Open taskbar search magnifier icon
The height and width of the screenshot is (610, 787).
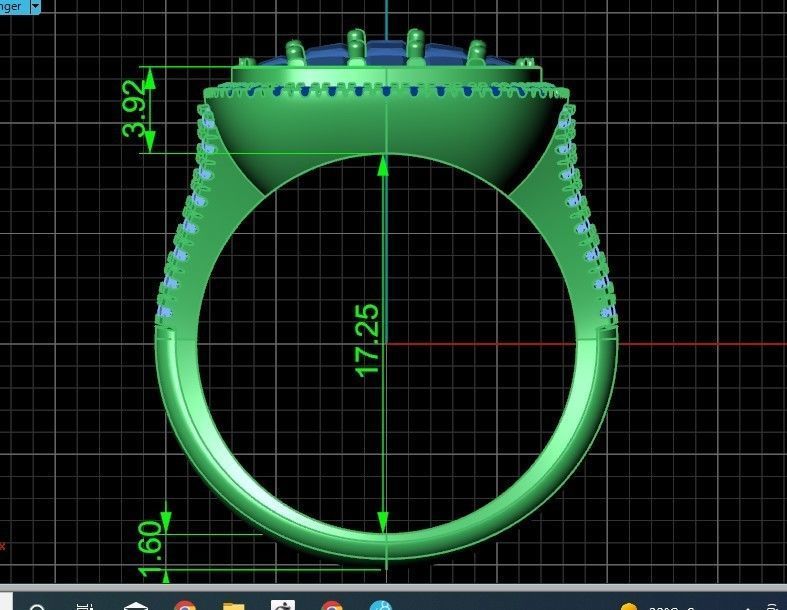point(38,606)
